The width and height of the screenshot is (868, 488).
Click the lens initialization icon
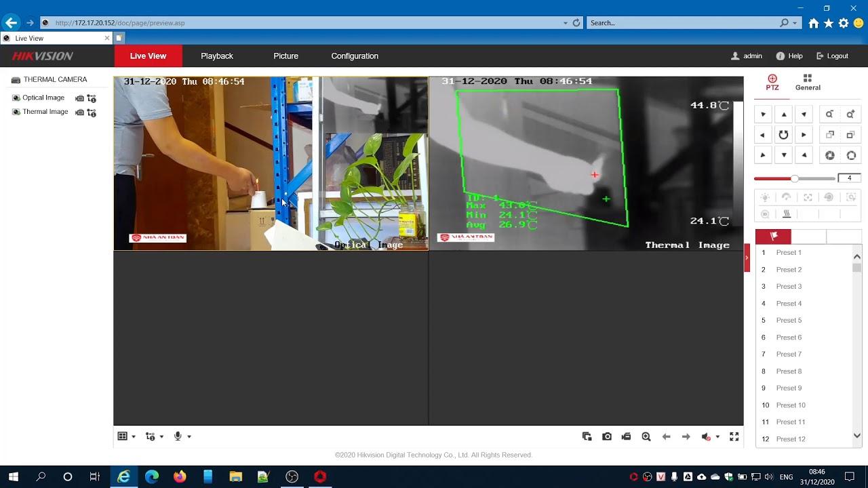click(829, 197)
